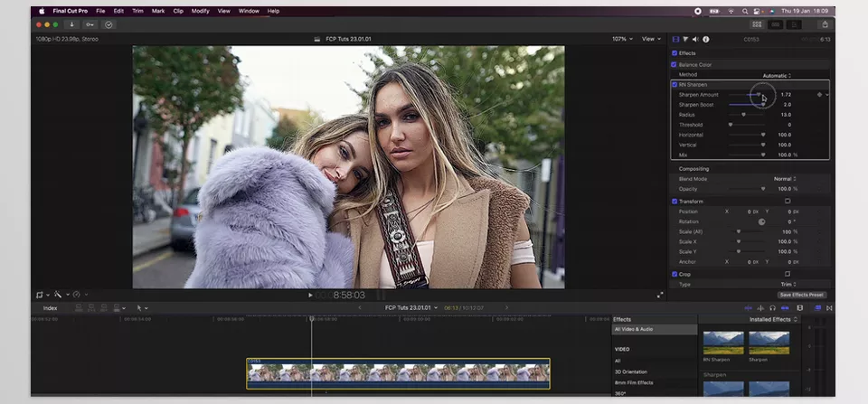Disable the Balance Color checkbox
The image size is (868, 404).
(675, 65)
